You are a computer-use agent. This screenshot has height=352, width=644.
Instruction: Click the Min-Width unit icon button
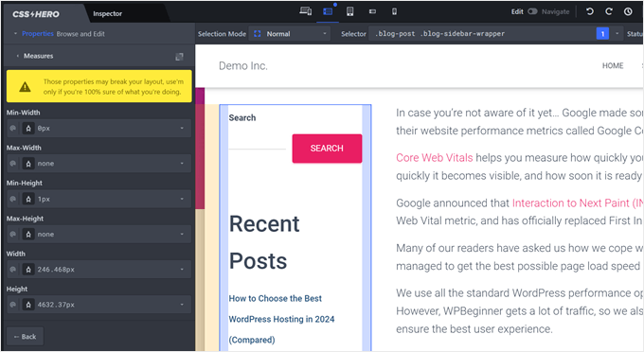click(x=28, y=129)
